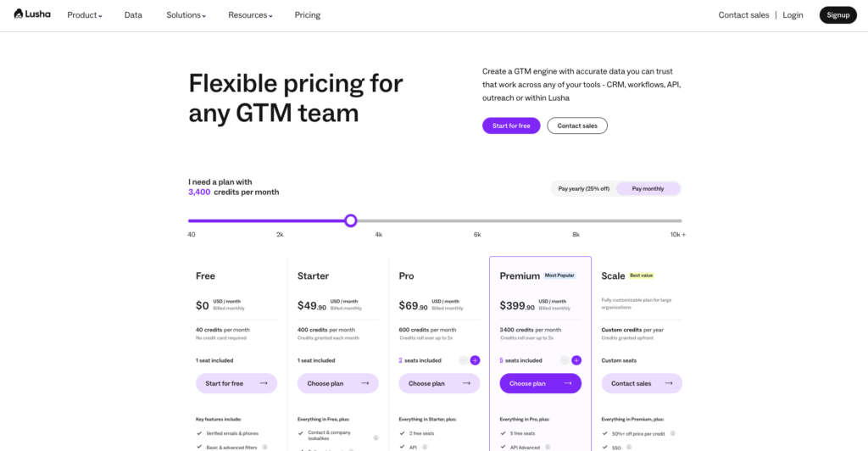Remove a seat from the Premium plan
The width and height of the screenshot is (868, 451).
(565, 360)
